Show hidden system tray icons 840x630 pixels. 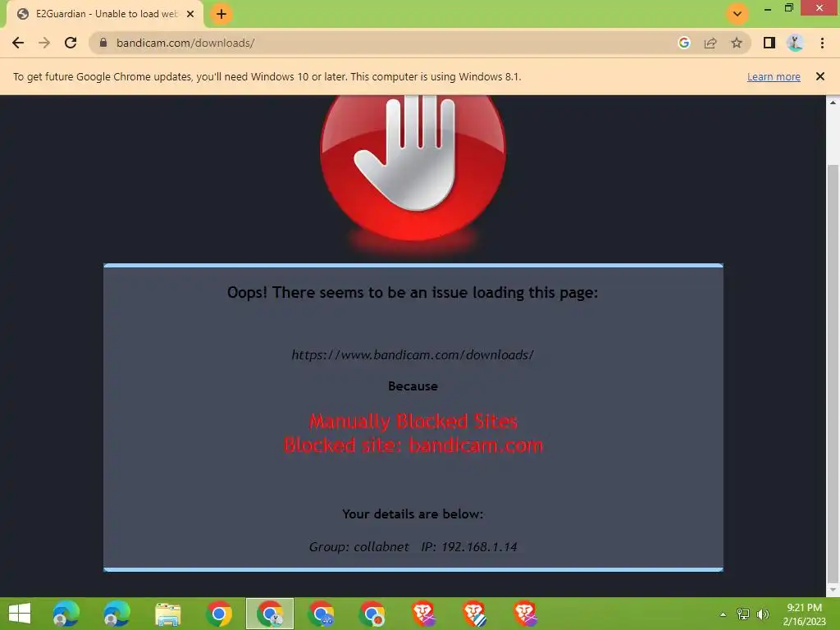tap(724, 614)
